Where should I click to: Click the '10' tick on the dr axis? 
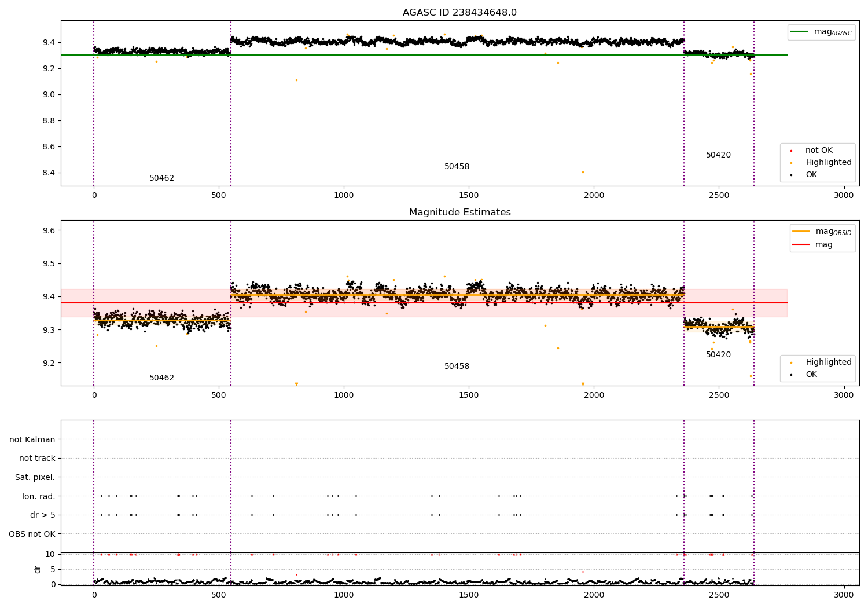50,555
